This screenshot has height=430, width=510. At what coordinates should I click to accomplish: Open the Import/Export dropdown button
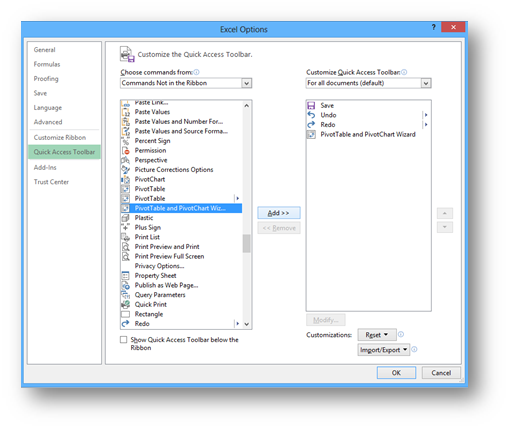click(x=384, y=350)
